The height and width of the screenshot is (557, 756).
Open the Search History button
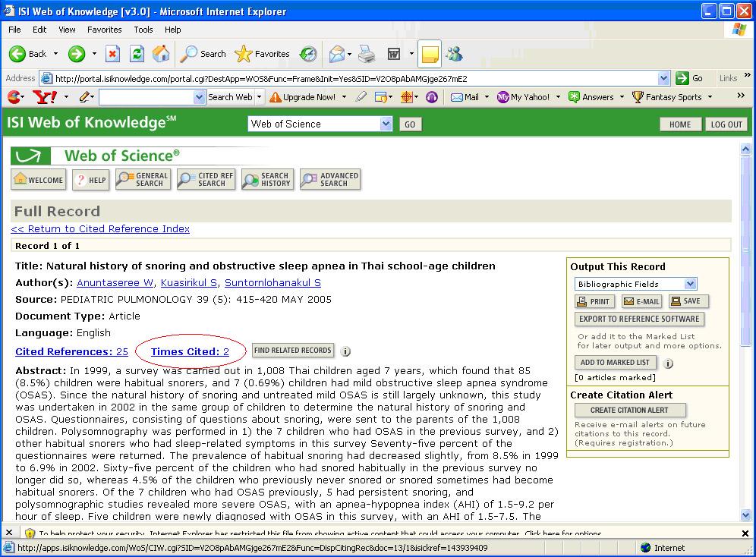[268, 180]
